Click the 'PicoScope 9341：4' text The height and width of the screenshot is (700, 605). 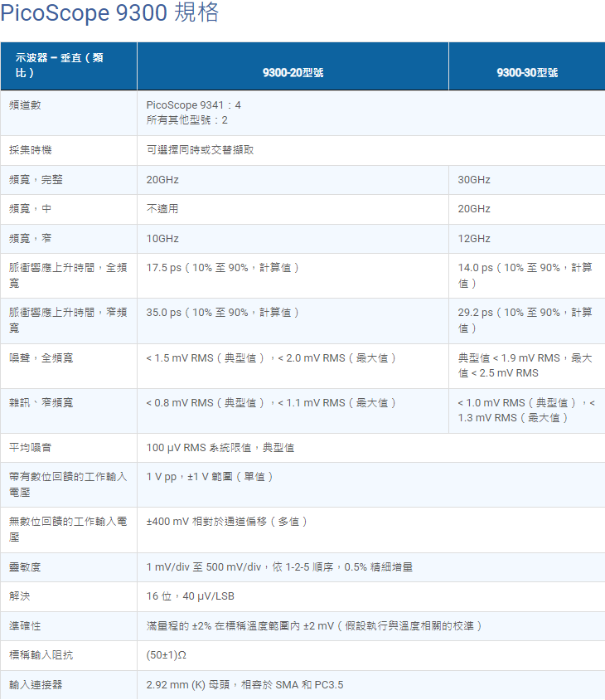click(x=194, y=105)
